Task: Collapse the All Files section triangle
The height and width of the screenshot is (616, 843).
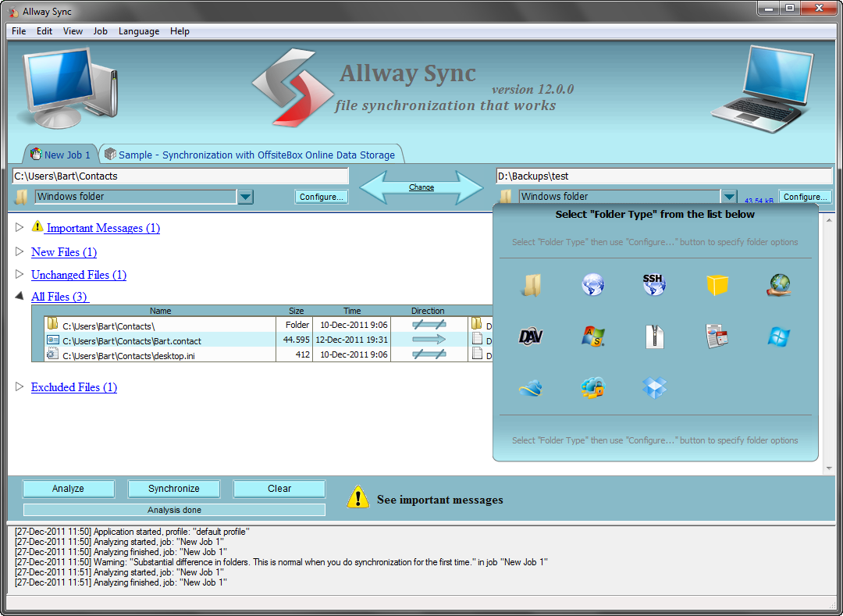Action: 20,296
